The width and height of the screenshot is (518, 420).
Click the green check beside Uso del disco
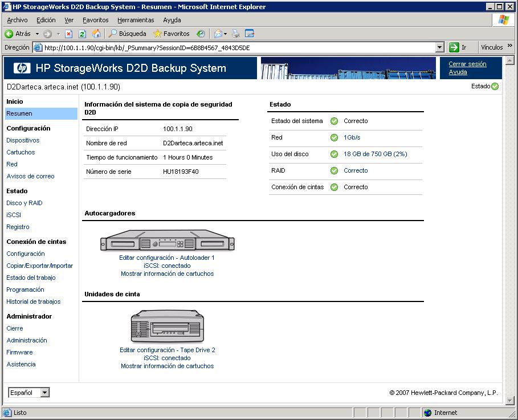click(x=335, y=154)
